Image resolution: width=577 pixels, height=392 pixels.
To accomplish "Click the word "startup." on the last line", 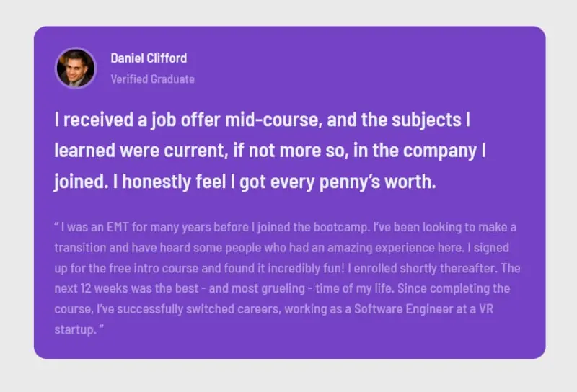I will (74, 329).
